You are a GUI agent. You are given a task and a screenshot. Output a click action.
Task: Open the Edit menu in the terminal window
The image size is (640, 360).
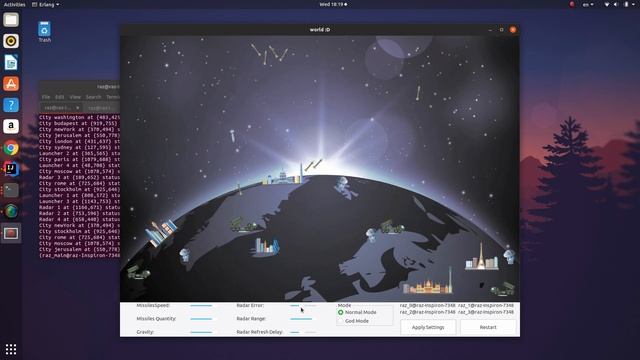pos(60,97)
